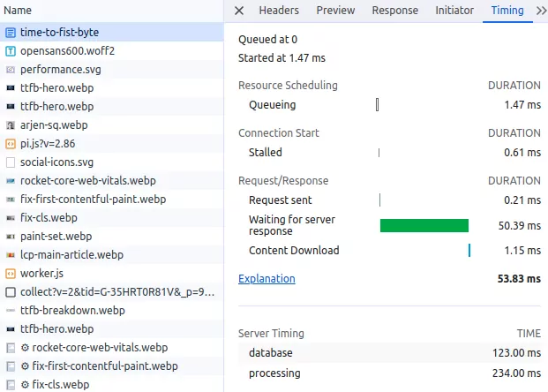548x392 pixels.
Task: Switch to the Preview tab
Action: 335,11
